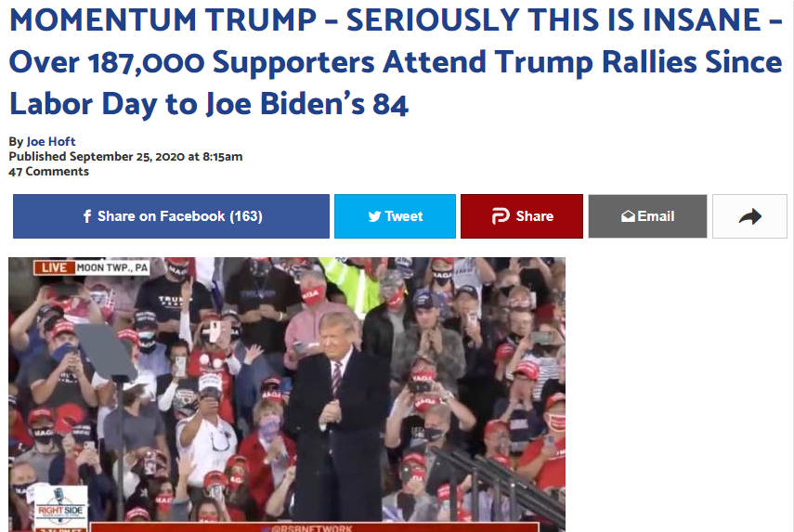Click the published date text
Image resolution: width=794 pixels, height=532 pixels.
tap(125, 156)
